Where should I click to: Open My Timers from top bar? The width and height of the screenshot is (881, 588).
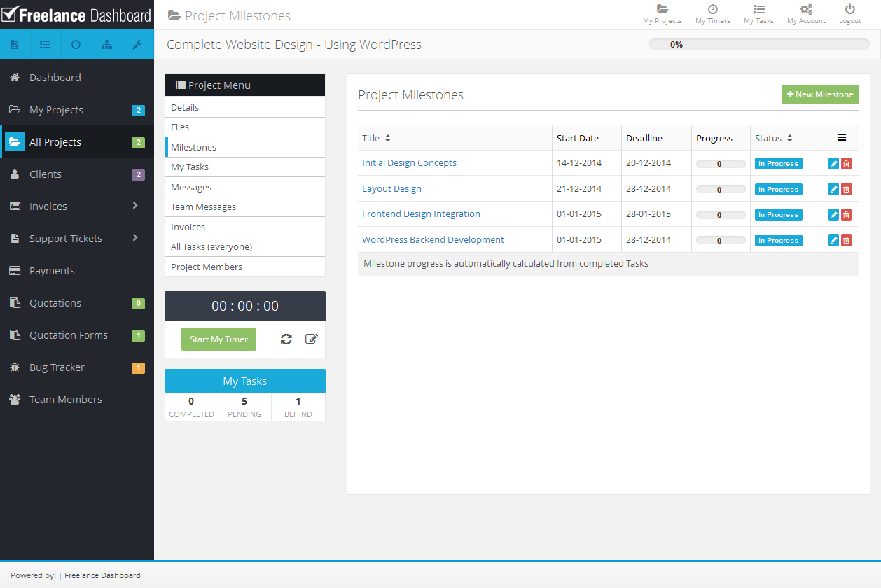pyautogui.click(x=712, y=14)
